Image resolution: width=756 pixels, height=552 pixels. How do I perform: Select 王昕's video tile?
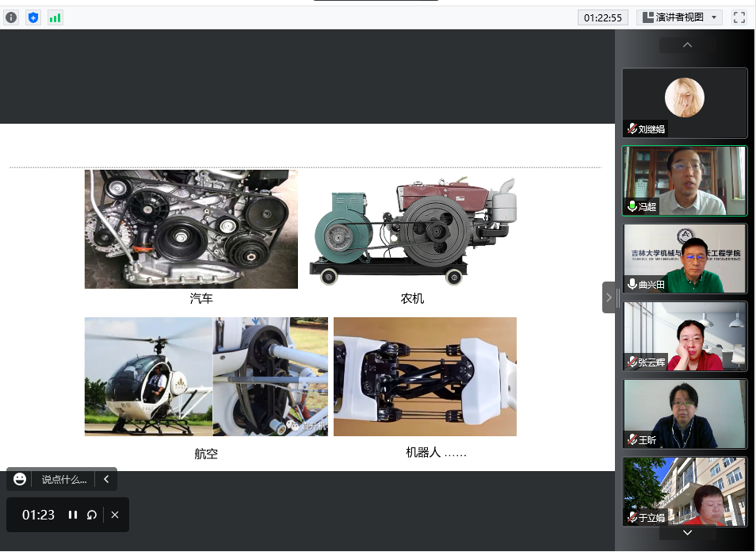(x=685, y=414)
